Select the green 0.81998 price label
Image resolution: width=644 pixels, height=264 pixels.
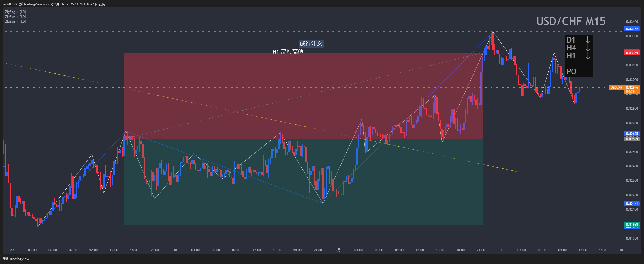[x=632, y=225]
